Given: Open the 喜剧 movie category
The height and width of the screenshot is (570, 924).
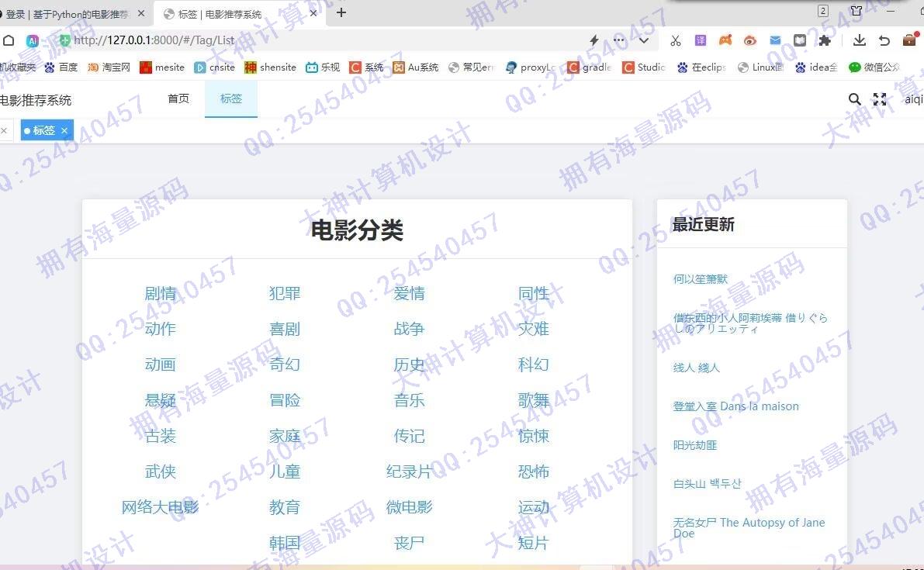Looking at the screenshot, I should [x=285, y=329].
